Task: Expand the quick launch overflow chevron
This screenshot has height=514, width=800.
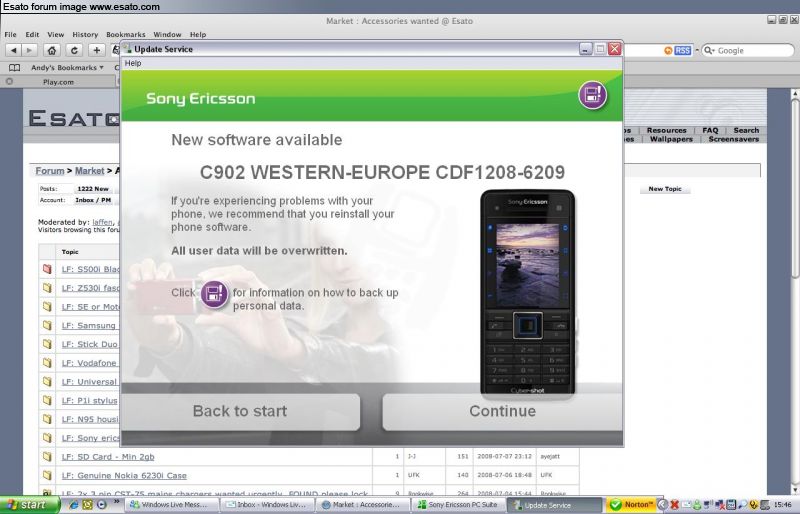Action: click(116, 502)
